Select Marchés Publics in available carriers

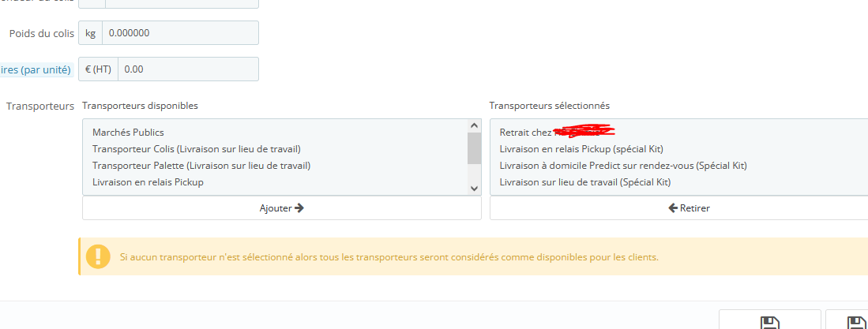point(129,133)
